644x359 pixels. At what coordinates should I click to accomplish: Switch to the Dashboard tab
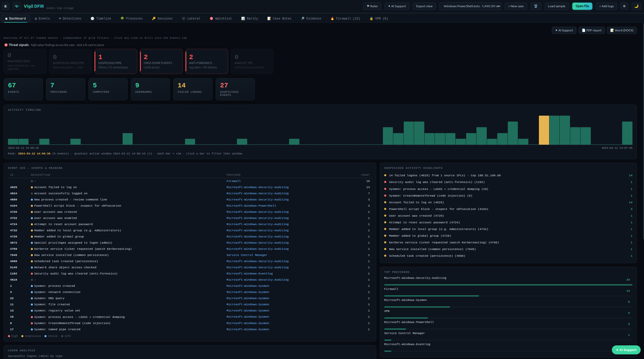[15, 19]
